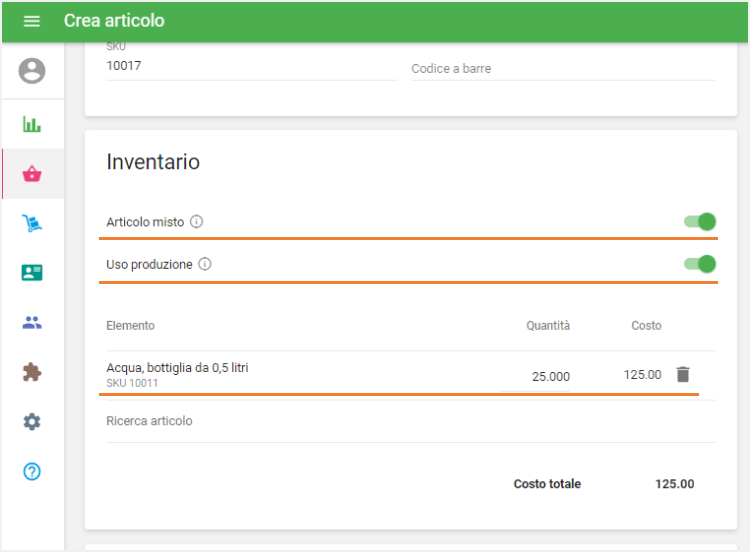
Task: Click the Acqua, bottiglia da 0,5 litri item
Action: [x=177, y=367]
